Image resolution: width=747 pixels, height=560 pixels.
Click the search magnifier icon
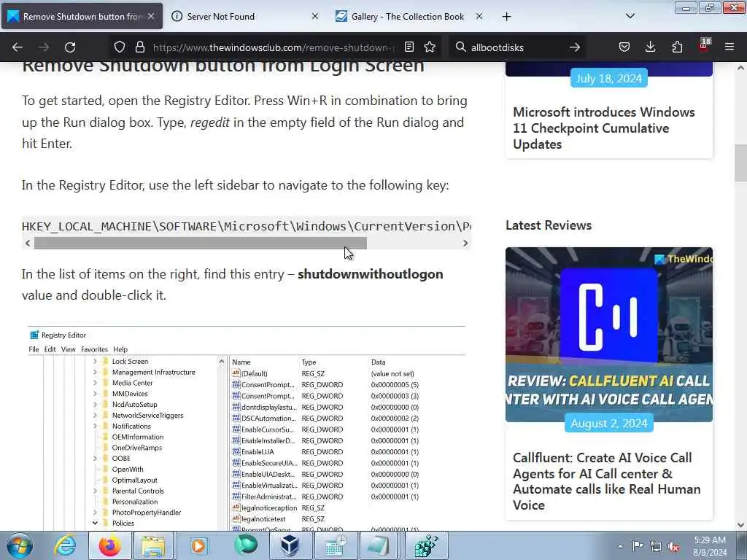(x=460, y=47)
